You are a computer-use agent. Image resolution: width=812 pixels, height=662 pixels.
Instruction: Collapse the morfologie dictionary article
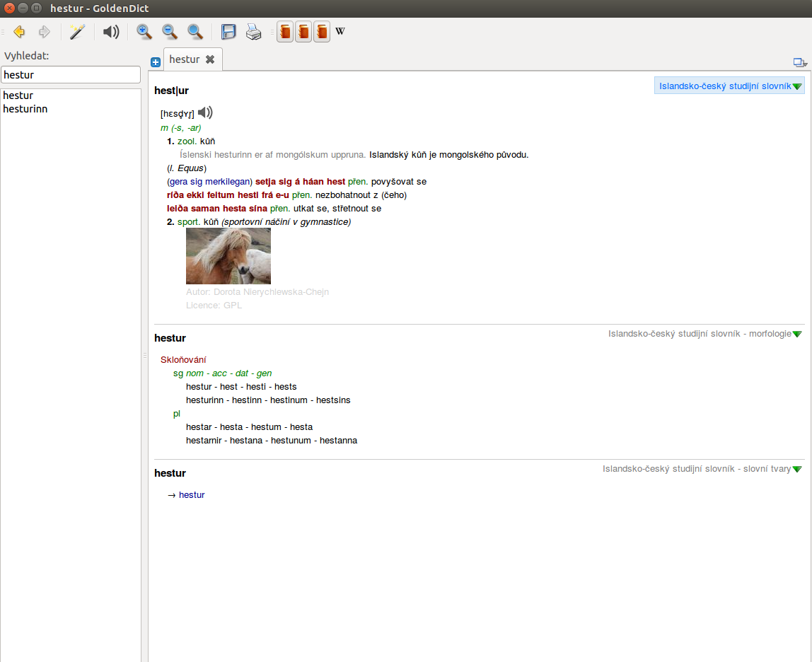[x=797, y=334]
